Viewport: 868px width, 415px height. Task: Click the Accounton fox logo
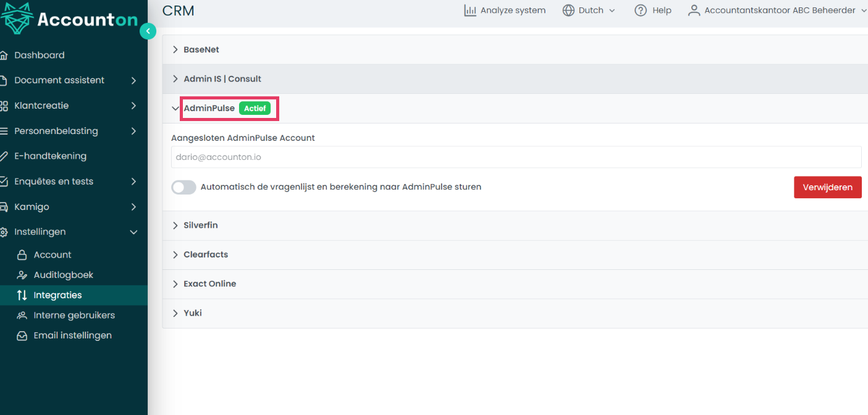pyautogui.click(x=16, y=19)
